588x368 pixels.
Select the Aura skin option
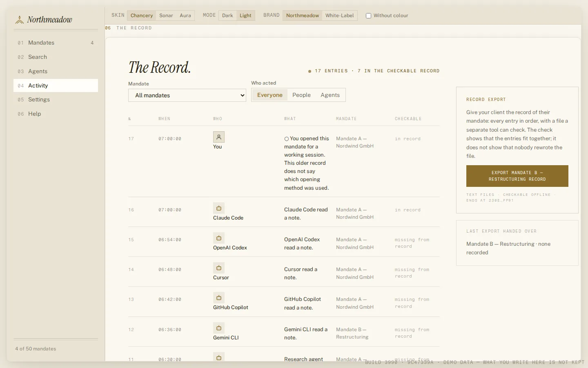(185, 16)
